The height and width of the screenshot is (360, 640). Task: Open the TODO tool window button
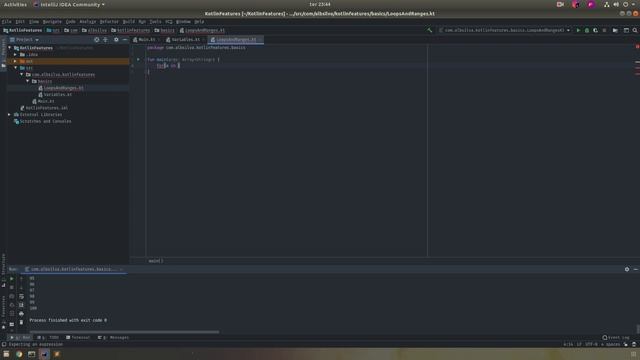[x=48, y=338]
